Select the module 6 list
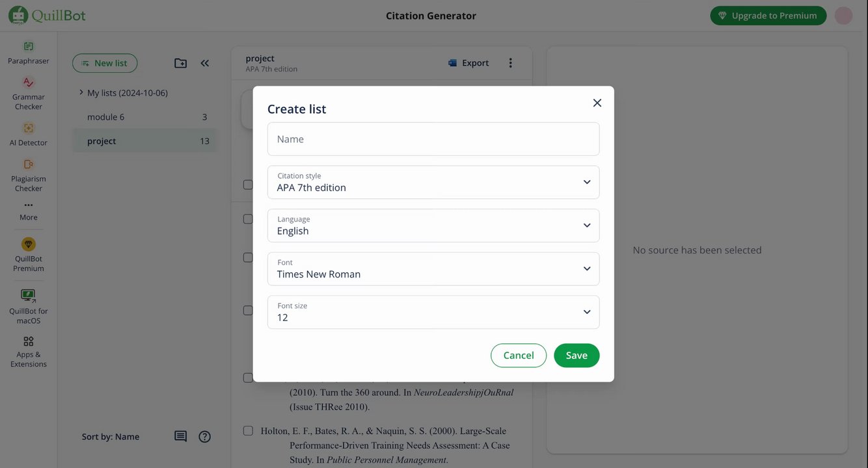Screen dimensions: 868x468 [x=106, y=117]
